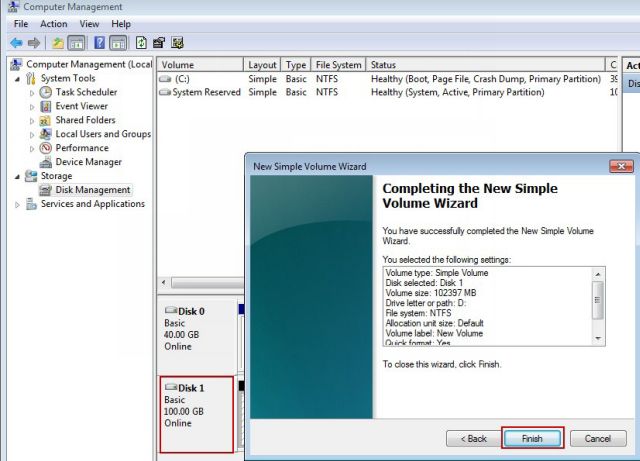Click the Storage icon in tree
Screen dimensions: 640x461
[x=31, y=176]
